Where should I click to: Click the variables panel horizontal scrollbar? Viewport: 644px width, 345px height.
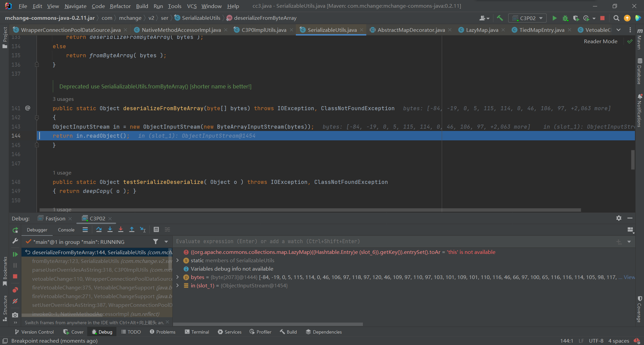pos(268,324)
